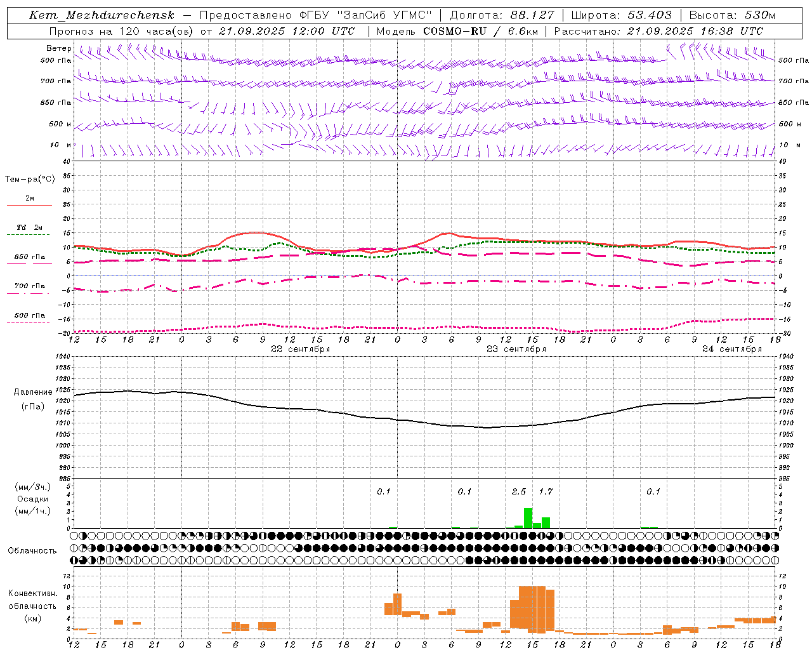Click the Высота: 530м value
Viewport: 812px width, 650px height.
pyautogui.click(x=731, y=15)
